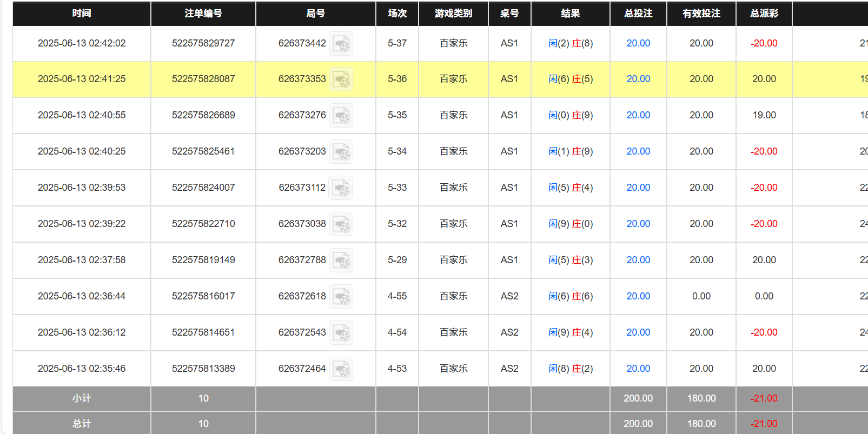Open replay icon for round 626372543
The image size is (868, 434).
(x=341, y=333)
